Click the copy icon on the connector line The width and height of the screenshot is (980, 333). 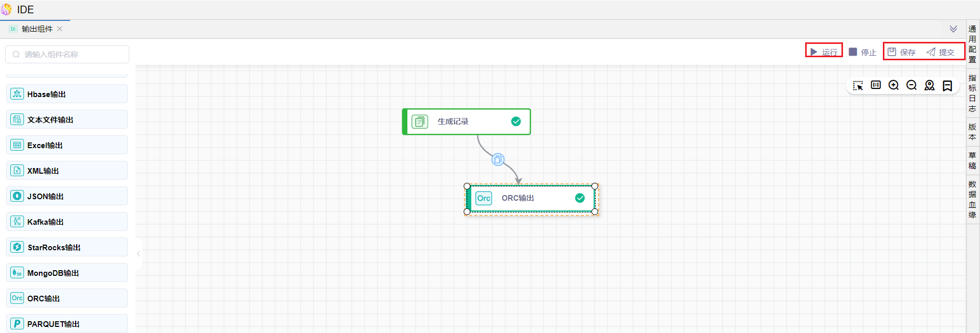497,160
